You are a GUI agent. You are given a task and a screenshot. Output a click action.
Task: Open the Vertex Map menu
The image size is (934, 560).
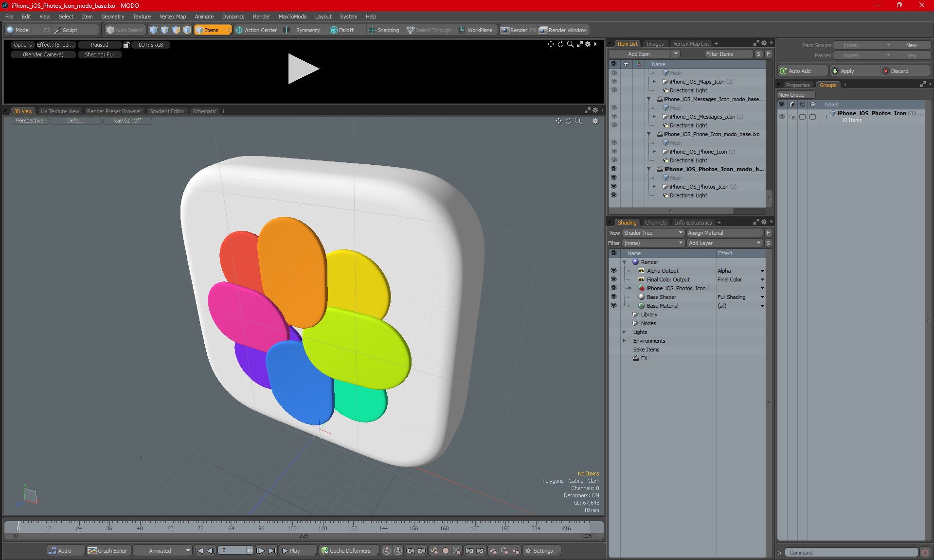[173, 17]
